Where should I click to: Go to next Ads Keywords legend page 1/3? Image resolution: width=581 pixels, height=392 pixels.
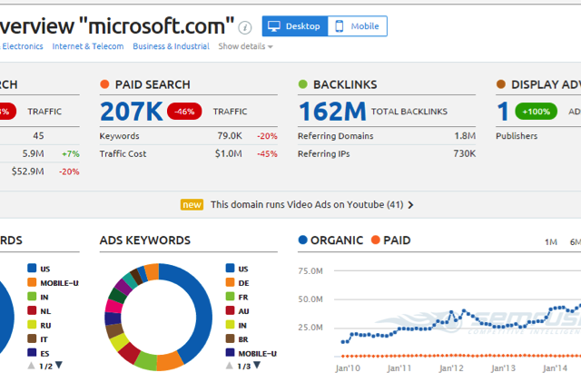point(257,366)
